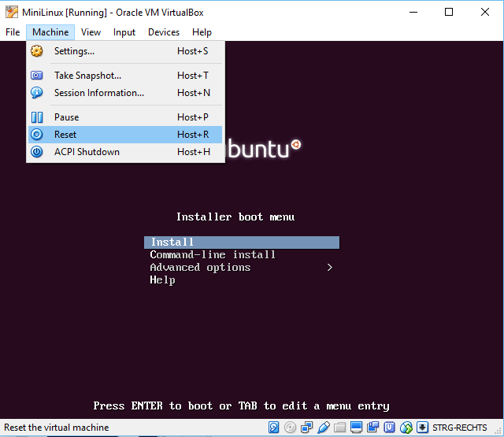Click the Host+S shortcut label
Screen dimensions: 504x437
click(193, 51)
